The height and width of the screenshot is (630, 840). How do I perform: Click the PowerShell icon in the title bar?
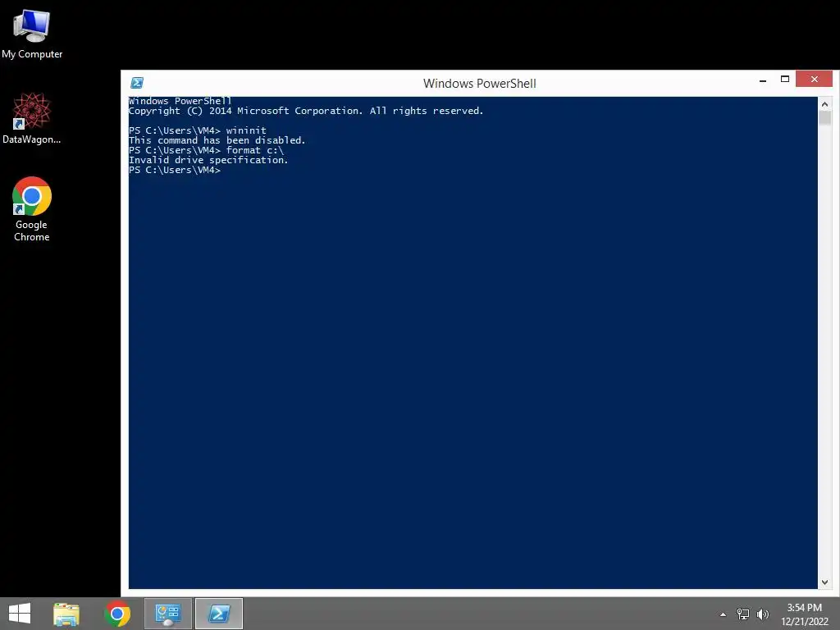(137, 83)
